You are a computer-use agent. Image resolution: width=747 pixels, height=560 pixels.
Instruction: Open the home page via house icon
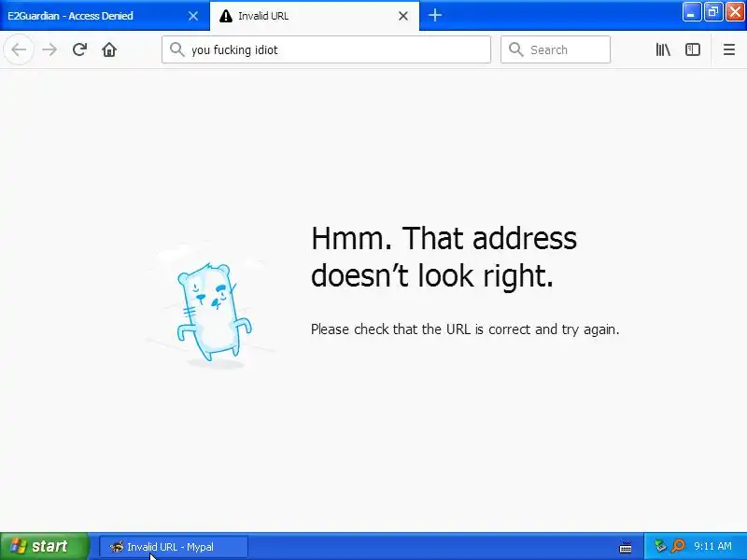coord(109,49)
